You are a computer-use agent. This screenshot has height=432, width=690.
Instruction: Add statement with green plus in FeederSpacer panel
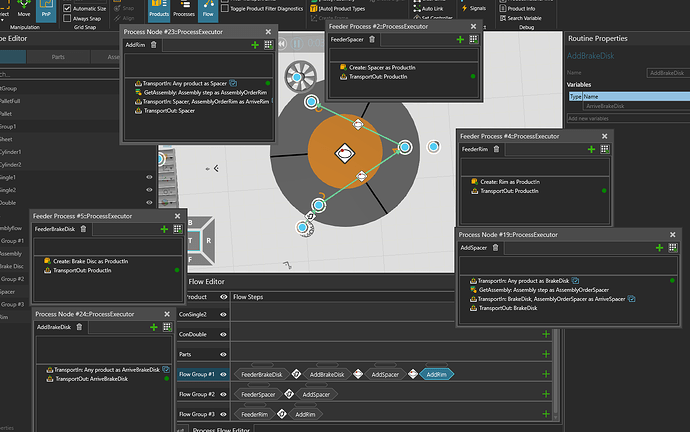(x=460, y=40)
